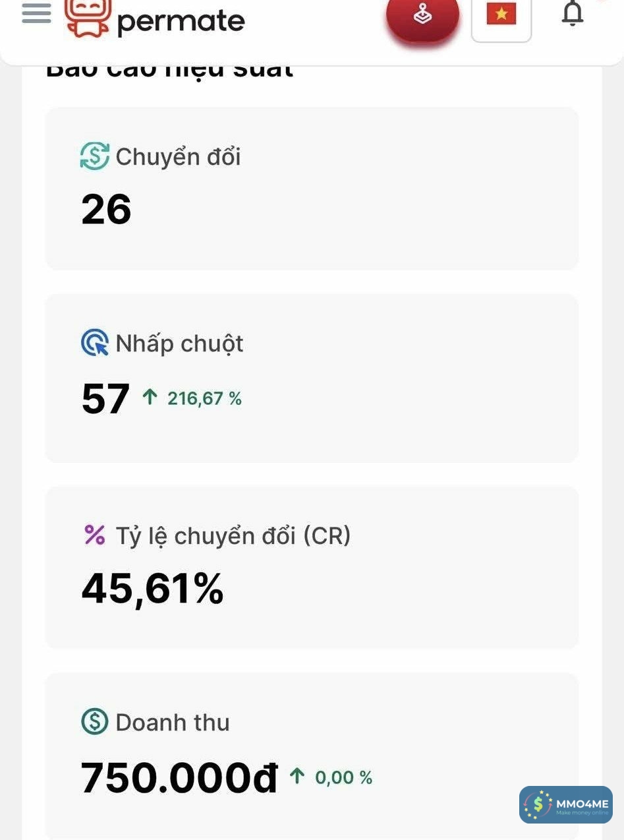The image size is (624, 840).
Task: Click the conversions value 26
Action: tap(106, 210)
